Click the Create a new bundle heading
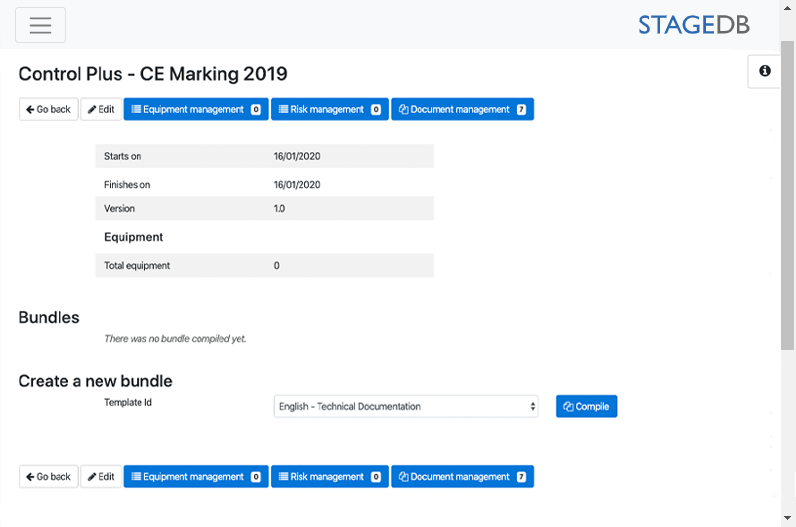Screen dimensions: 796x527 point(95,381)
